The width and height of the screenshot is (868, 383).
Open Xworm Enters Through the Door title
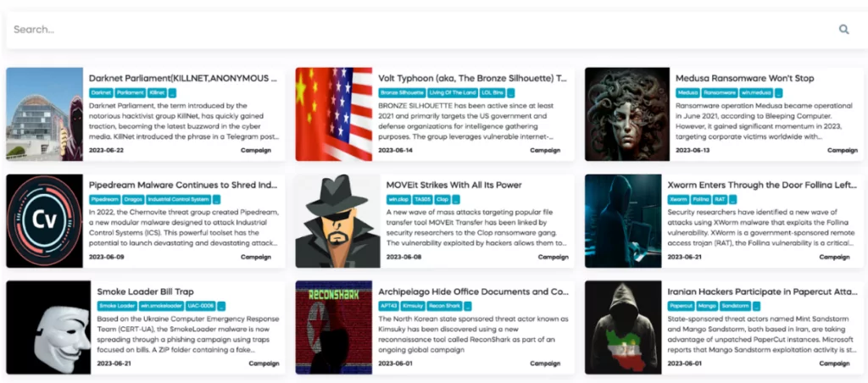pos(762,185)
